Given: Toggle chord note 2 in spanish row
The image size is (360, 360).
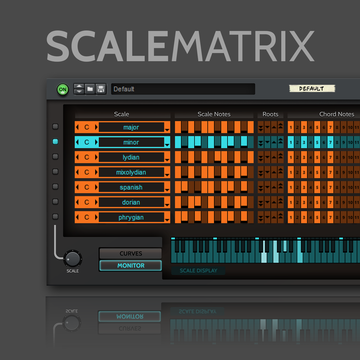Looking at the screenshot, I should pos(298,187).
